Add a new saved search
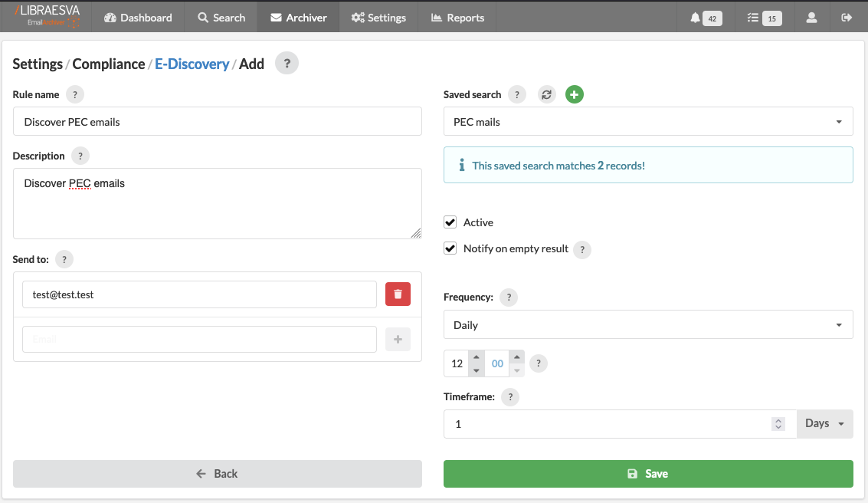This screenshot has height=503, width=868. (574, 94)
